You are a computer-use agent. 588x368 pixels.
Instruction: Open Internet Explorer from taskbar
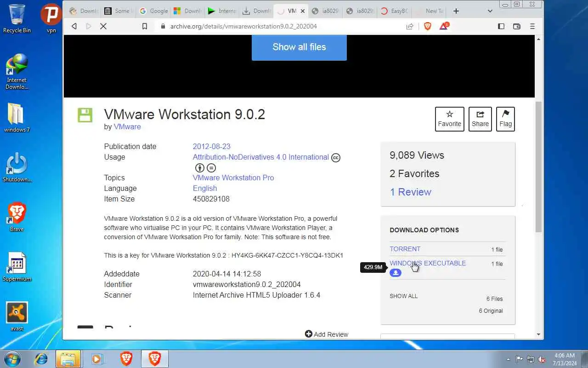click(x=41, y=359)
